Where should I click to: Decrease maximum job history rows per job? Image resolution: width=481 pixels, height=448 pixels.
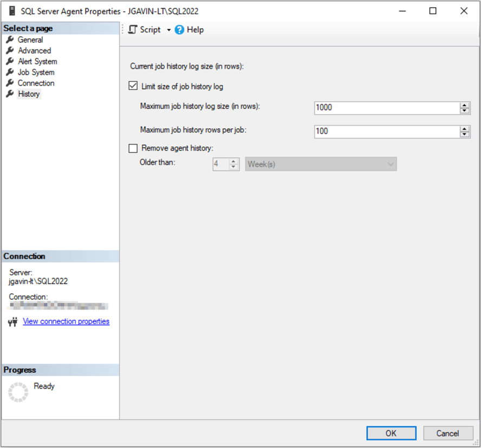[464, 134]
